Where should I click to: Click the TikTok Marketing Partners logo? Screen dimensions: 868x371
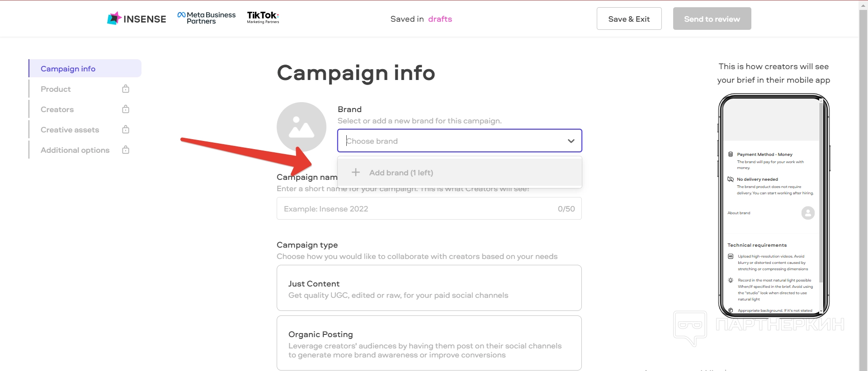click(263, 18)
